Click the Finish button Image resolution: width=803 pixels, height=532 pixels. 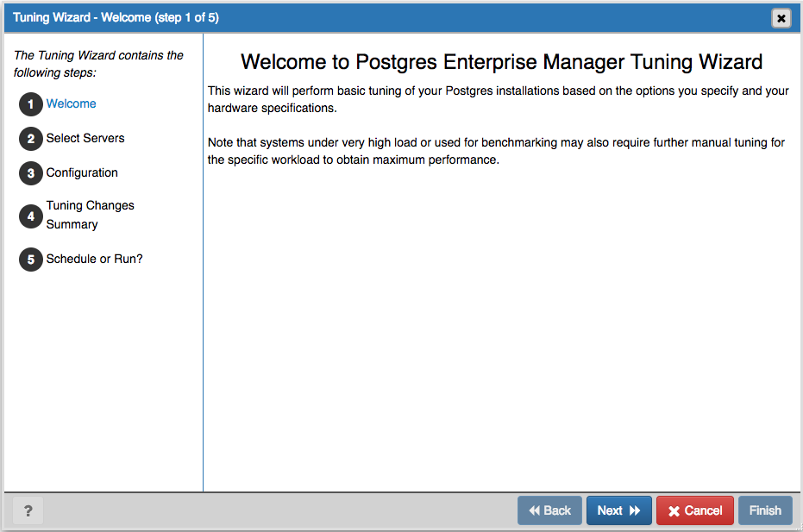click(x=765, y=510)
